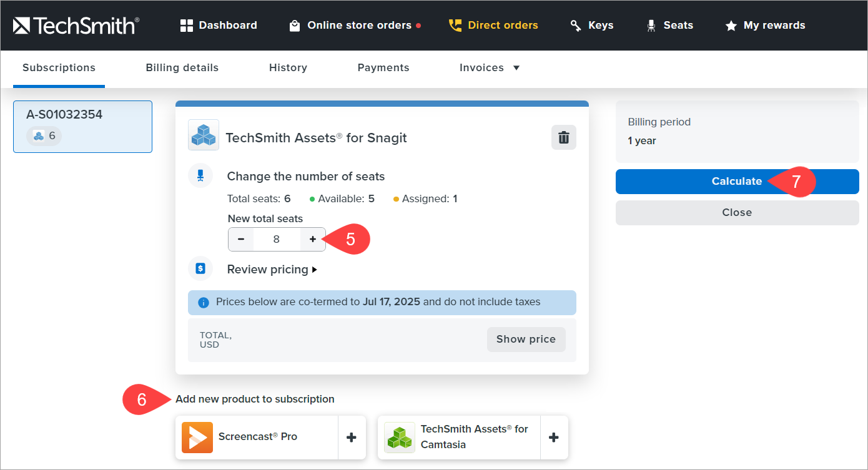868x470 pixels.
Task: Click the 'Billing period' label
Action: point(659,122)
